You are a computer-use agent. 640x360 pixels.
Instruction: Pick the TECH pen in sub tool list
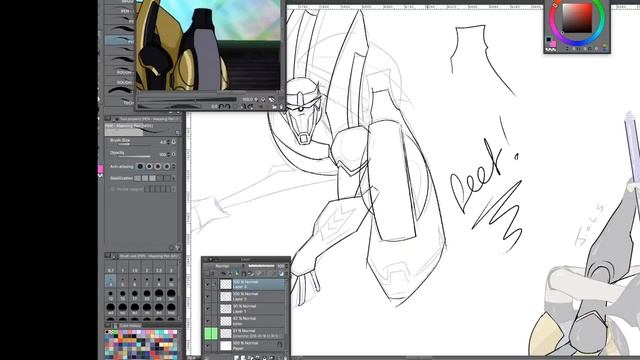pos(119,102)
